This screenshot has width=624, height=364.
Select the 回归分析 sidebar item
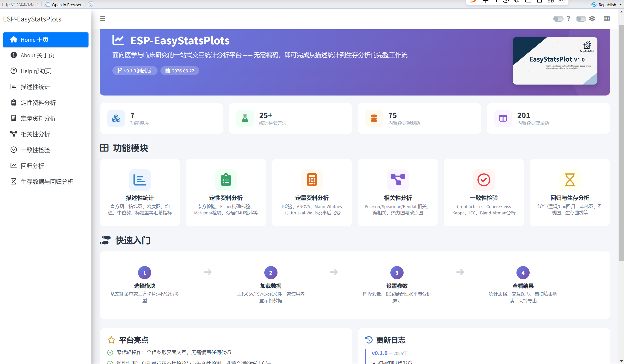(x=33, y=165)
